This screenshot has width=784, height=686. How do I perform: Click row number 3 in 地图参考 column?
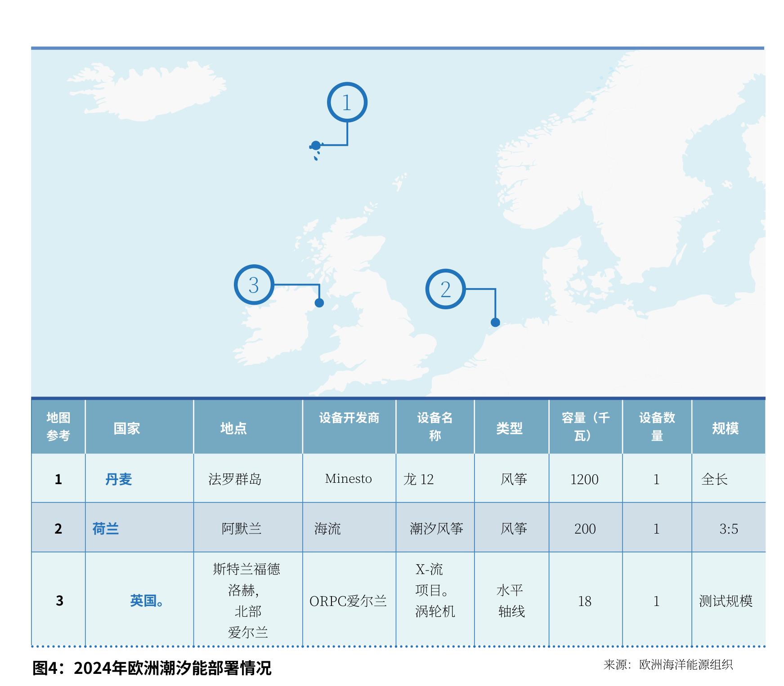click(x=59, y=601)
